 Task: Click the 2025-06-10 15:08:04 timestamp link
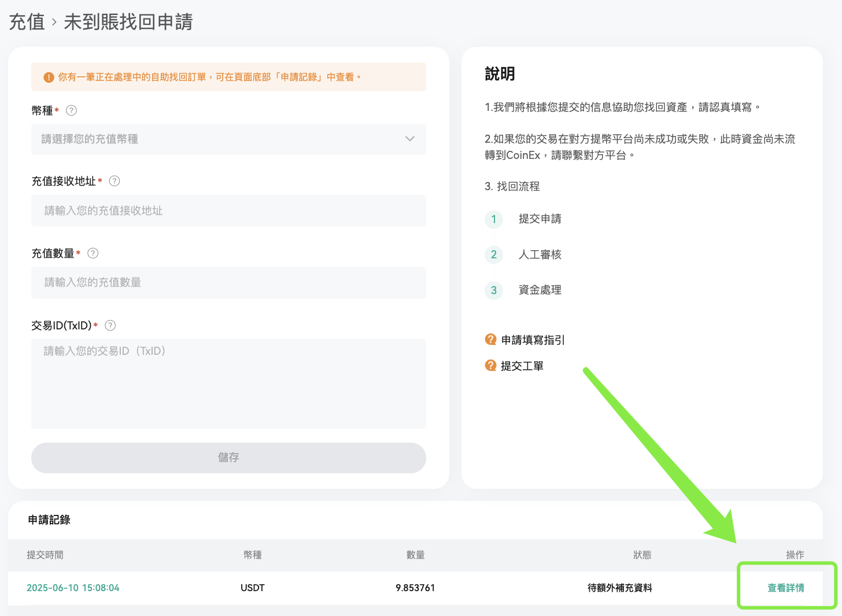pyautogui.click(x=73, y=587)
